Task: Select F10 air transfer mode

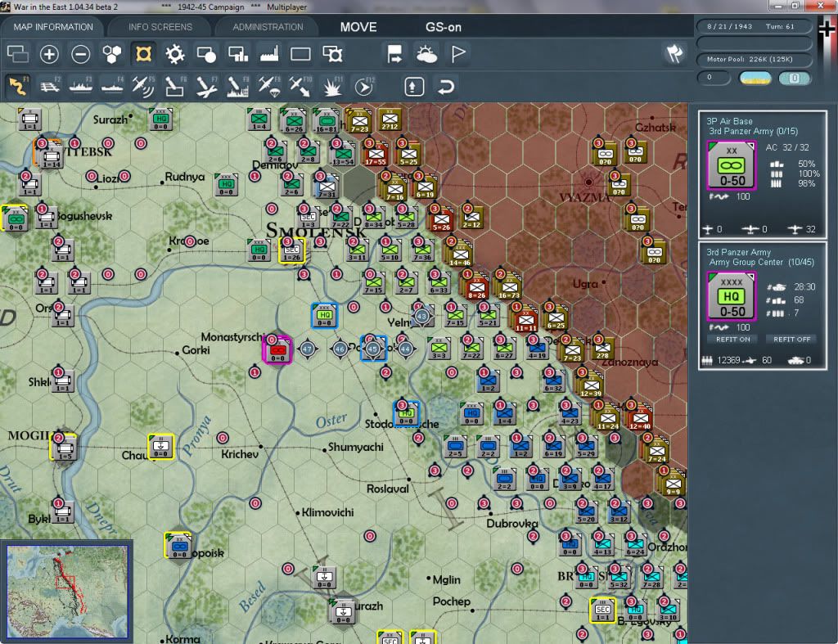Action: tap(300, 86)
